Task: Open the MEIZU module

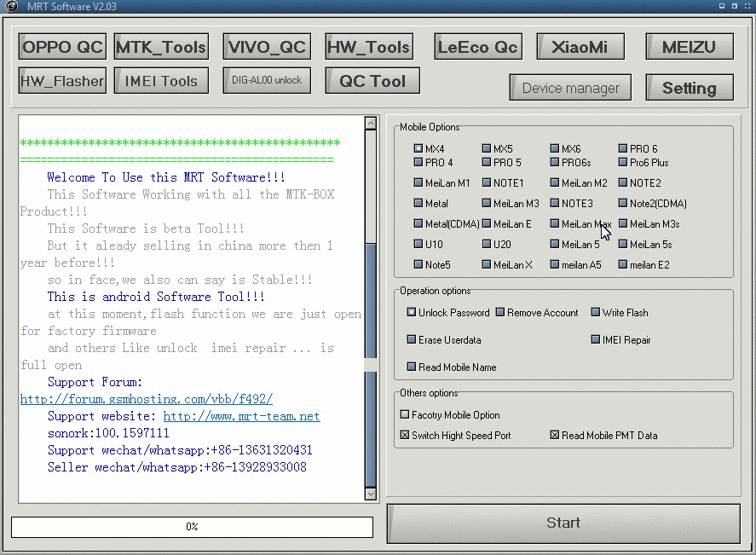Action: [689, 47]
